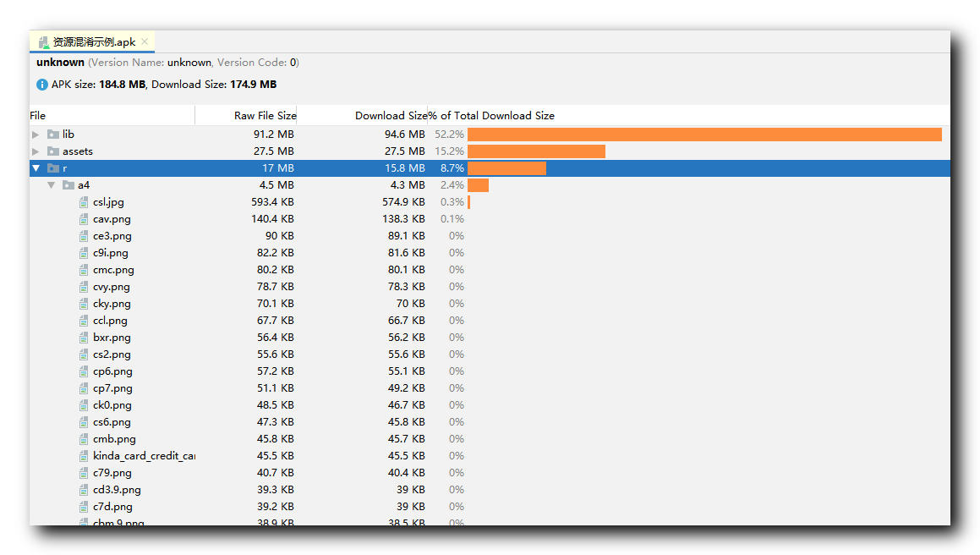980x555 pixels.
Task: Click the ce3.png file icon
Action: tap(84, 236)
